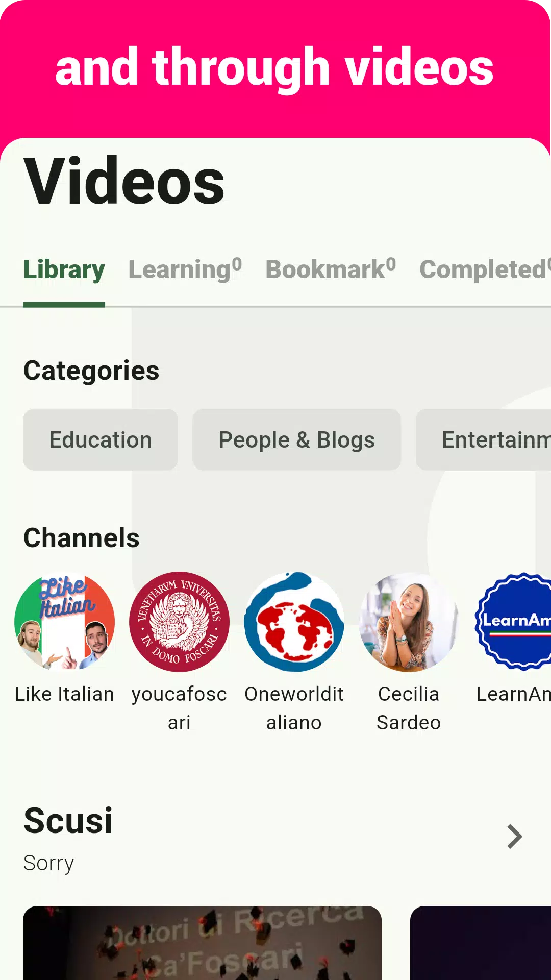Tap the Like Italian channel name

point(64,694)
